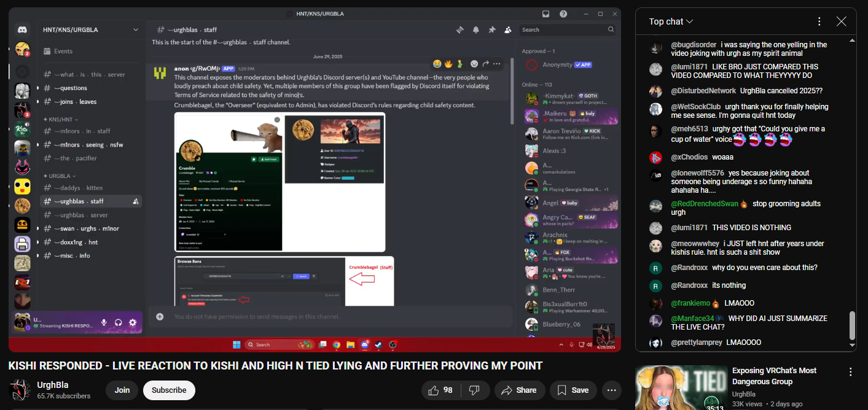Toggle Discord microphone mute

coord(104,322)
